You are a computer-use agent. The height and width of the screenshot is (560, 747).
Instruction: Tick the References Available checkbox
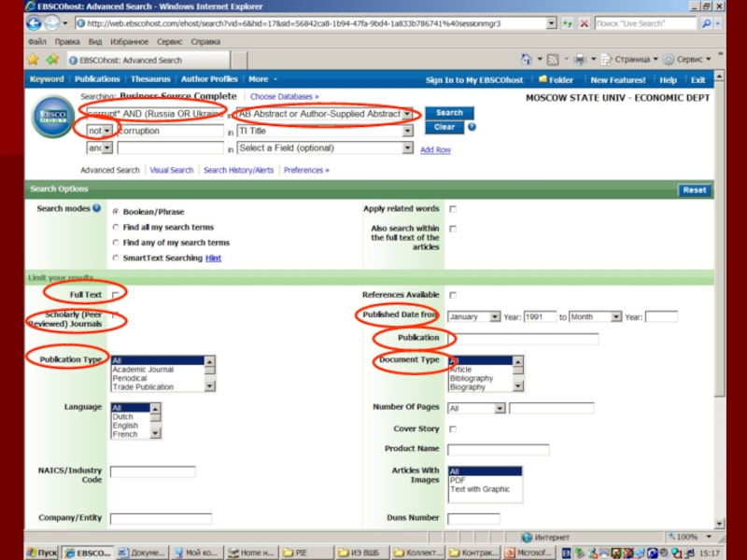coord(453,295)
